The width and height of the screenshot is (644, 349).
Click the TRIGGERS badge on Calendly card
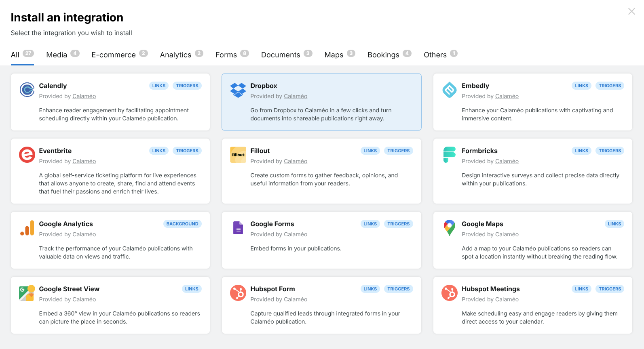click(187, 86)
